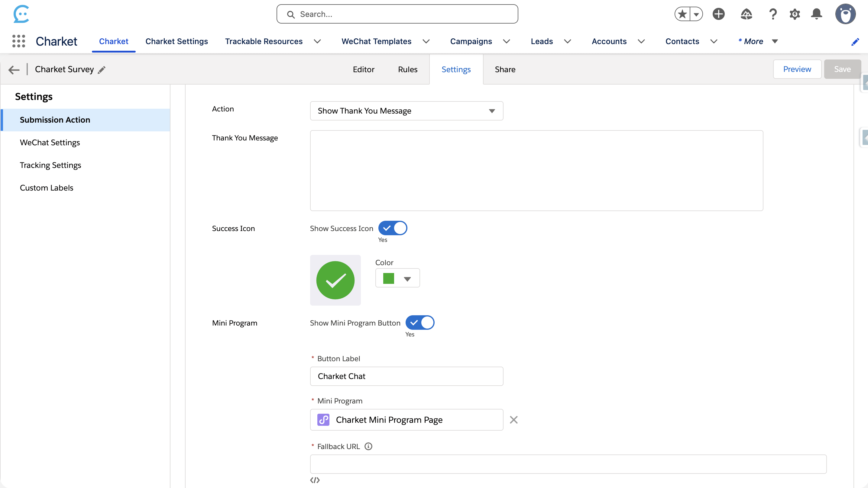Rename Charket Survey with the pencil icon
Image resolution: width=868 pixels, height=488 pixels.
[x=102, y=70]
